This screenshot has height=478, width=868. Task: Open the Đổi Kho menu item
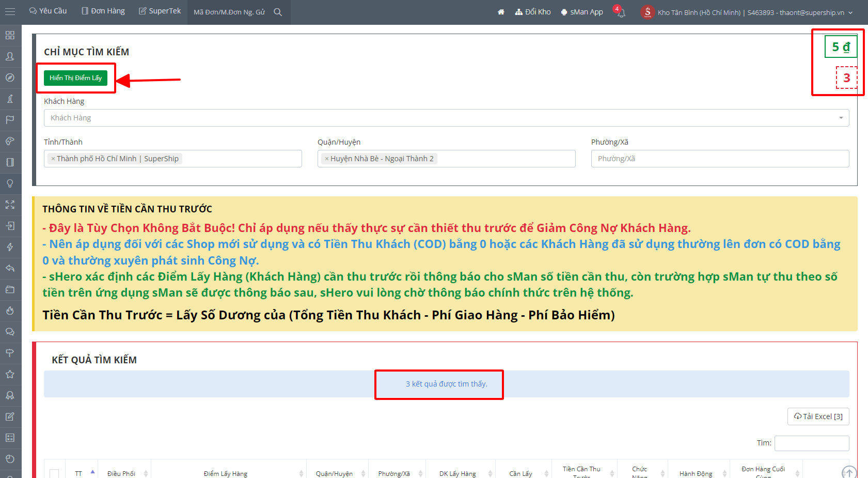pyautogui.click(x=533, y=12)
